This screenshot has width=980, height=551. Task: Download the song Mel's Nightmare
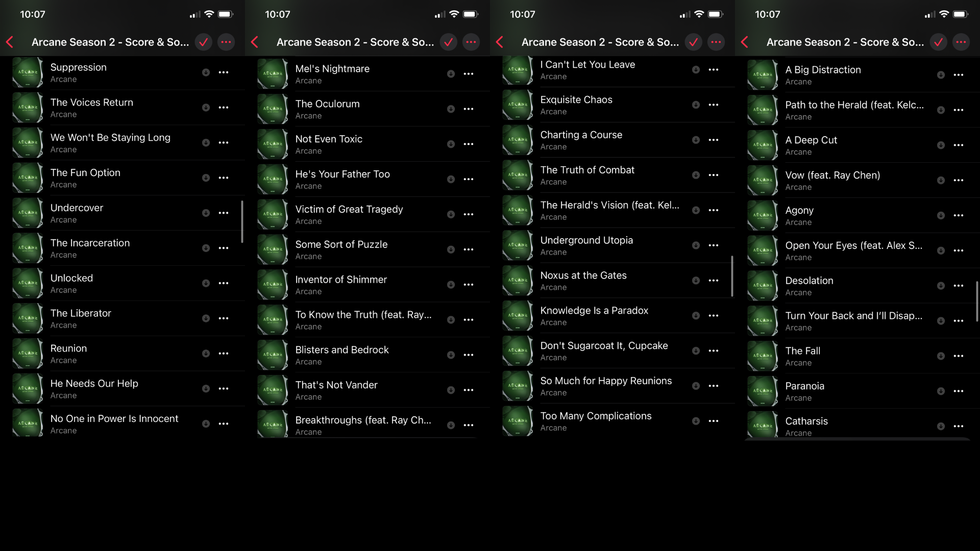451,74
